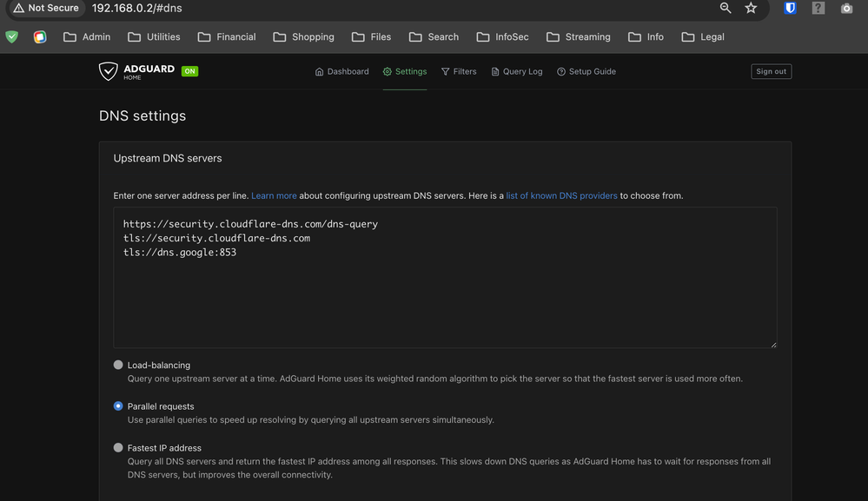Select the Fastest IP address radio option
868x501 pixels.
click(x=118, y=447)
